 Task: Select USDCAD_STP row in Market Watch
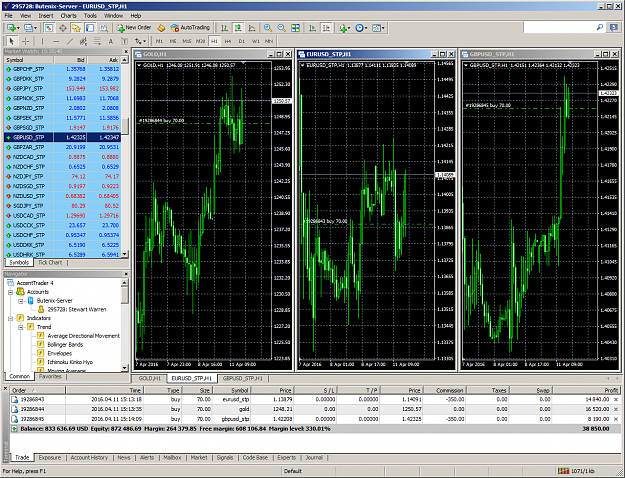pyautogui.click(x=62, y=216)
